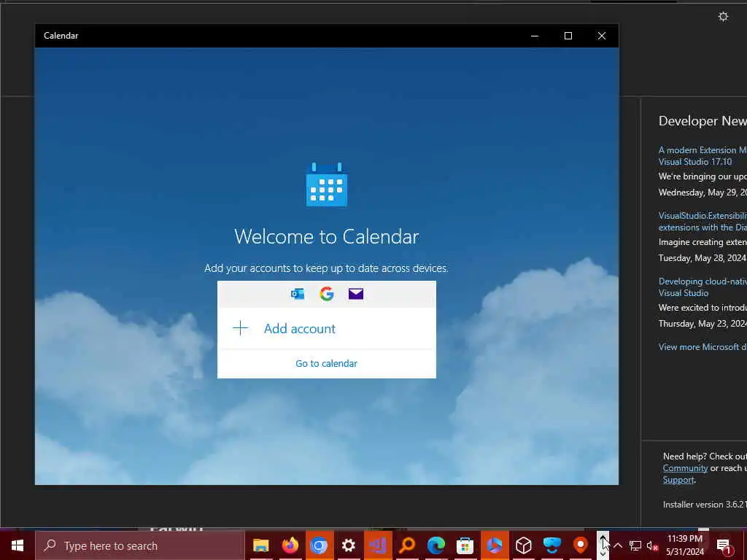
Task: Open the clock showing 11:39 PM
Action: [684, 545]
